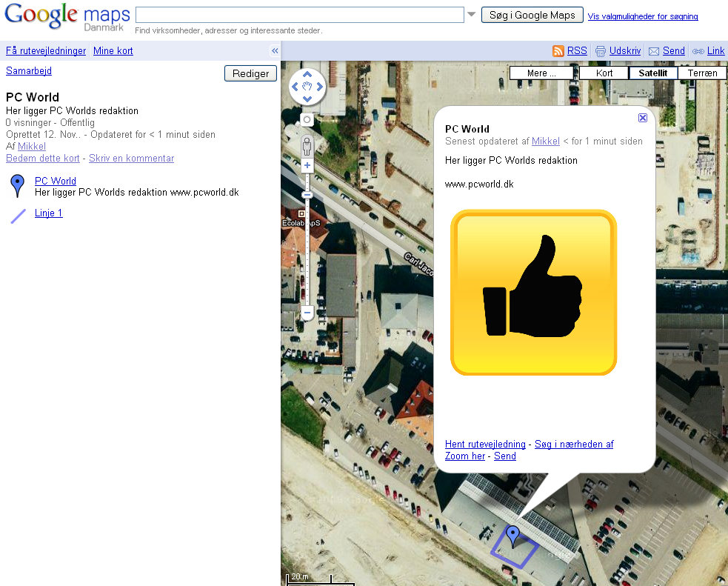Open Få rutevejledninger tab

[x=46, y=50]
